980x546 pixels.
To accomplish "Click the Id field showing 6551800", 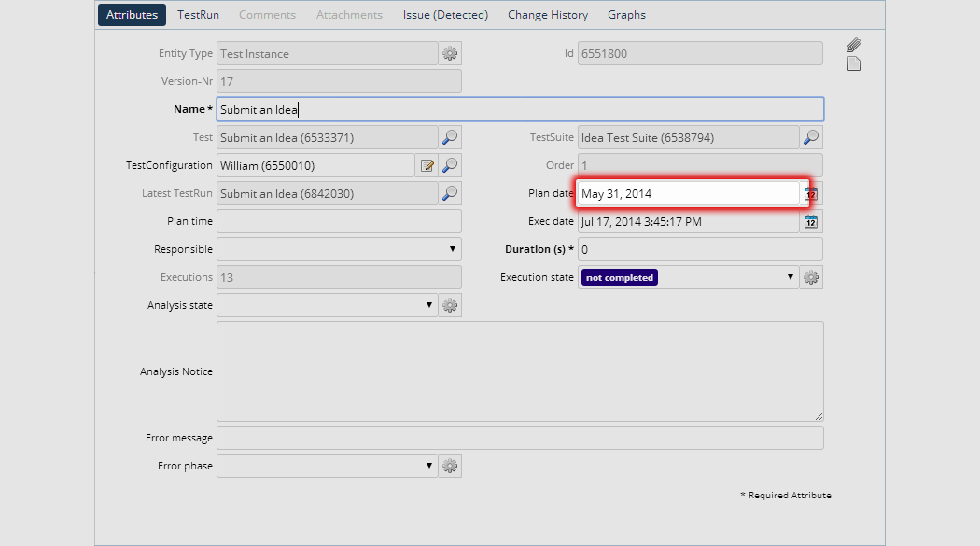I will pos(701,54).
